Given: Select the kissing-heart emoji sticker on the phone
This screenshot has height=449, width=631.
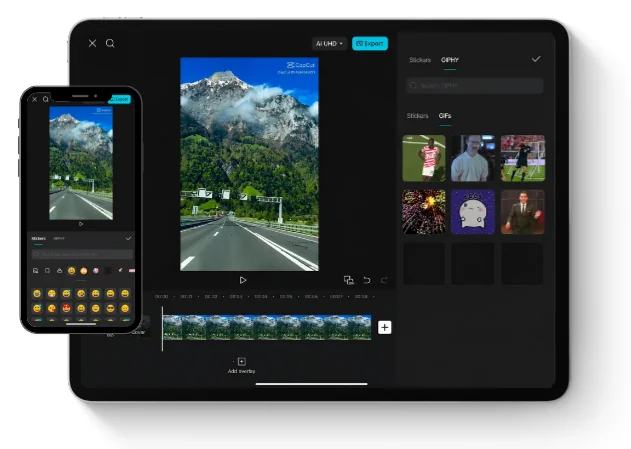Looking at the screenshot, I should coord(52,308).
